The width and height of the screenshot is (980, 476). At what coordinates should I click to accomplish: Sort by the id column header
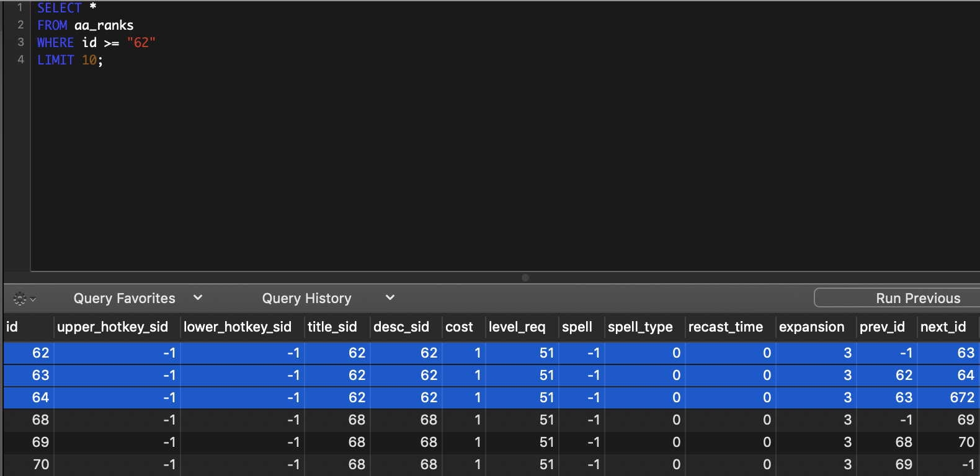click(x=12, y=327)
